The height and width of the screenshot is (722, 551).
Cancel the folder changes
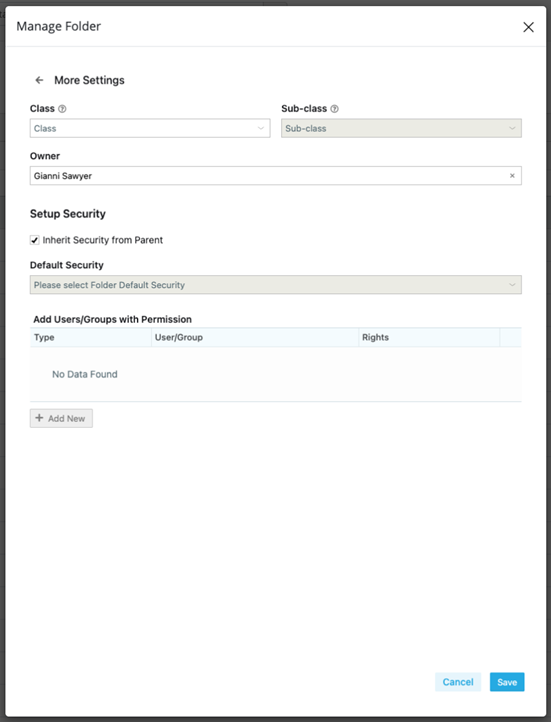458,682
